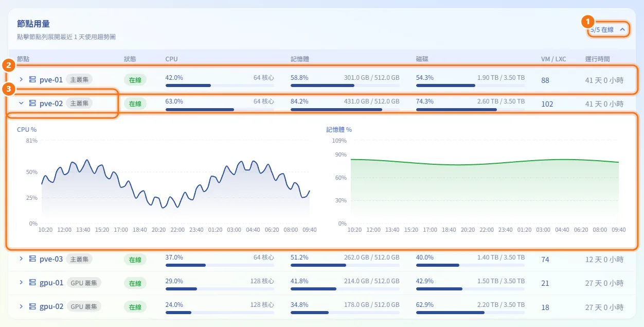Expand the pve-01 node row chevron

point(21,80)
